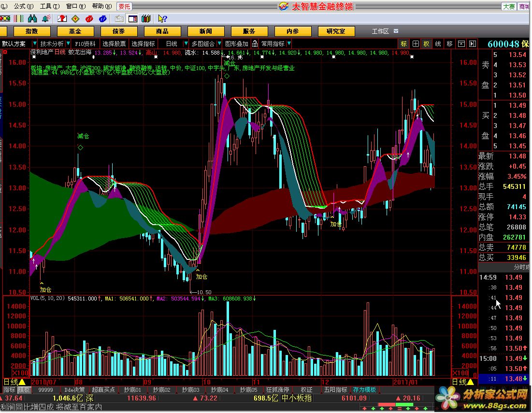This screenshot has width=532, height=413.
Task: Open the 内参 section
Action: point(292,31)
